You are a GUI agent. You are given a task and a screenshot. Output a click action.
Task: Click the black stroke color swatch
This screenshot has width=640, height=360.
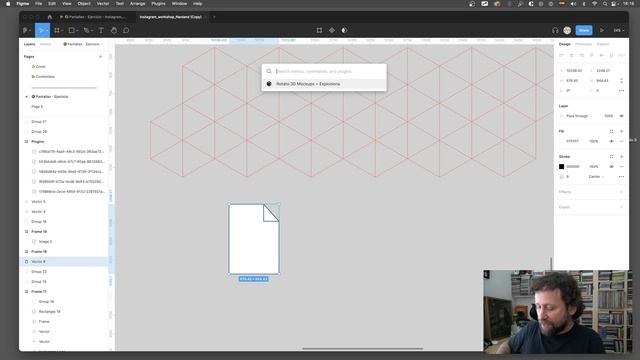pyautogui.click(x=562, y=167)
